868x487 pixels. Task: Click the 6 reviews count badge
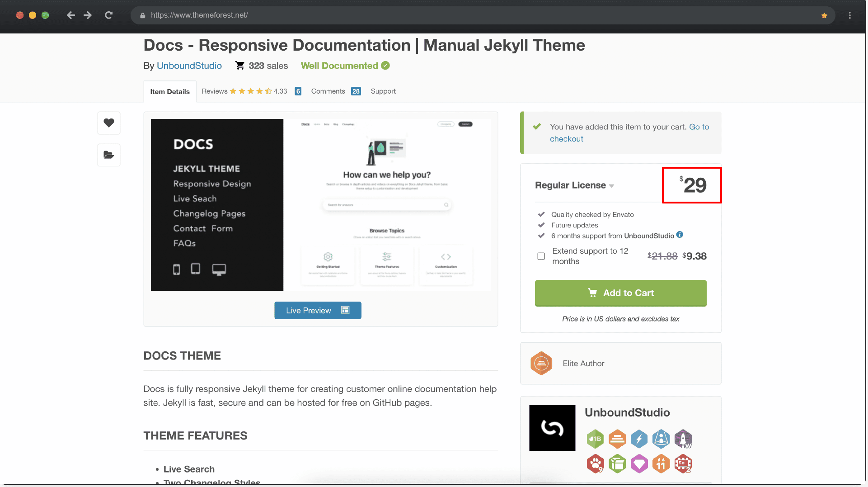point(298,91)
